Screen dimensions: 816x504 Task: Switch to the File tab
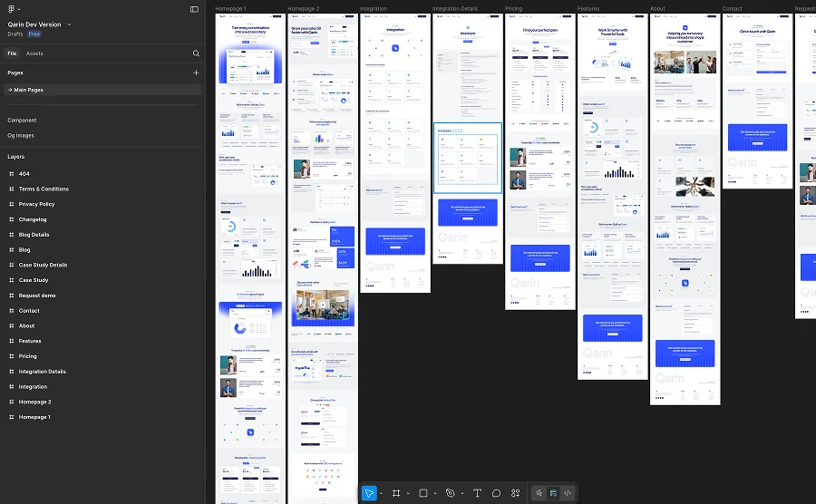(12, 53)
